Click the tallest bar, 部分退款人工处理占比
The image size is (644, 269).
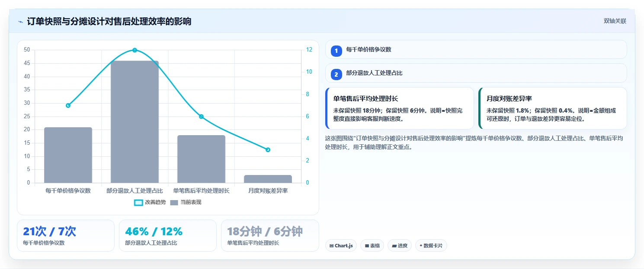pos(135,122)
